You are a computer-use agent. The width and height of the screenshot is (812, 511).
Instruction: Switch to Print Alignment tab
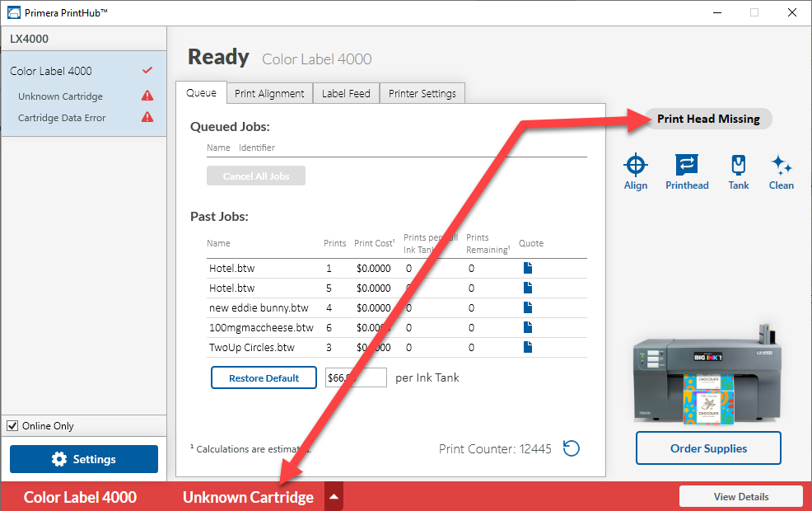[x=269, y=93]
